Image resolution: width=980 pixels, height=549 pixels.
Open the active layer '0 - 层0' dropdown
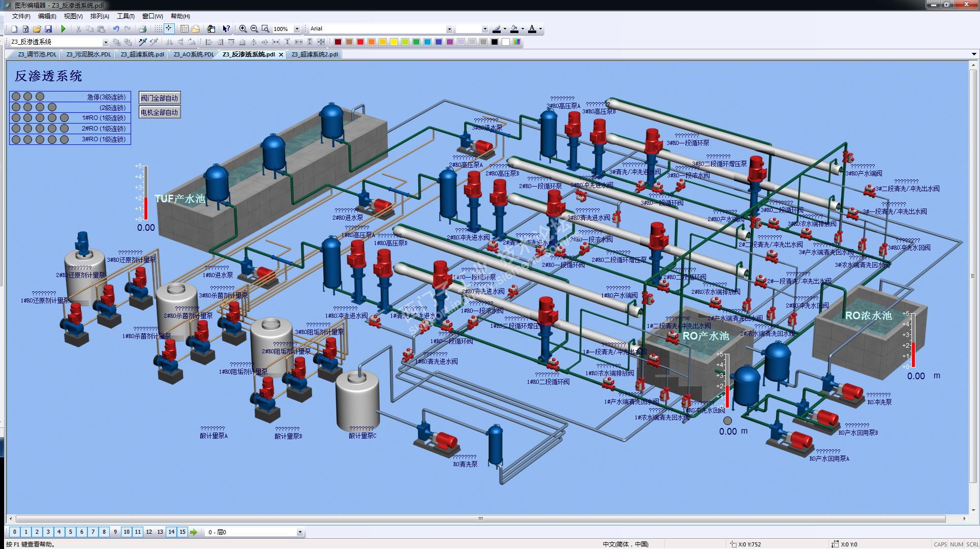[x=299, y=532]
